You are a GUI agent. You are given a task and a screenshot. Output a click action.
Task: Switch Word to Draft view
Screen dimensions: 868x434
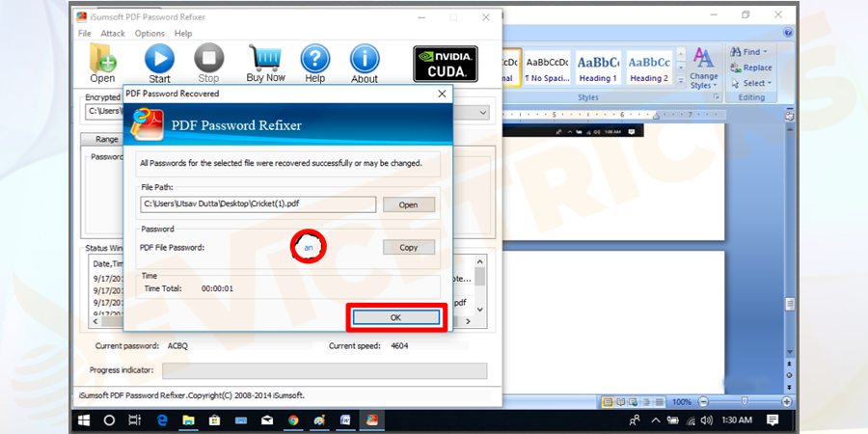(x=660, y=402)
